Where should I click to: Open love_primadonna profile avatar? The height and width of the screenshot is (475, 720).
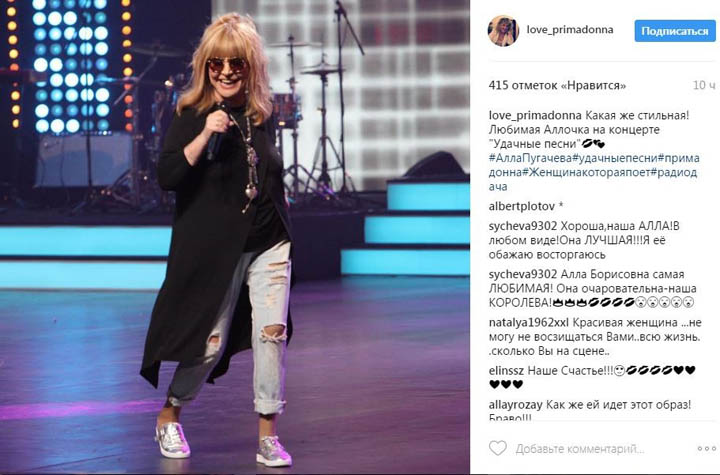(503, 31)
